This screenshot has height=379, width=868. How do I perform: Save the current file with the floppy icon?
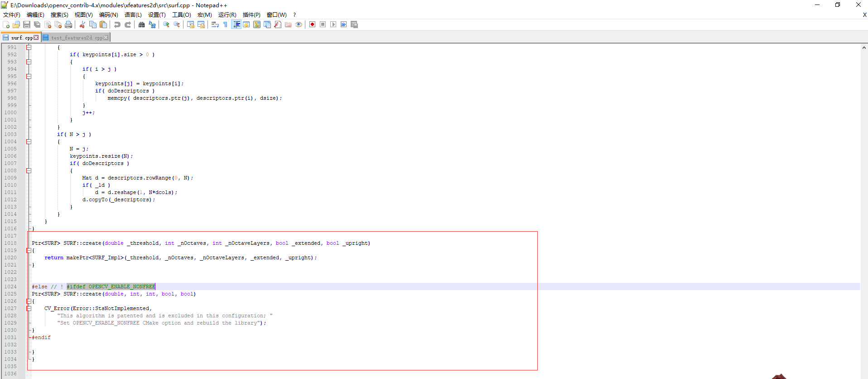coord(27,24)
